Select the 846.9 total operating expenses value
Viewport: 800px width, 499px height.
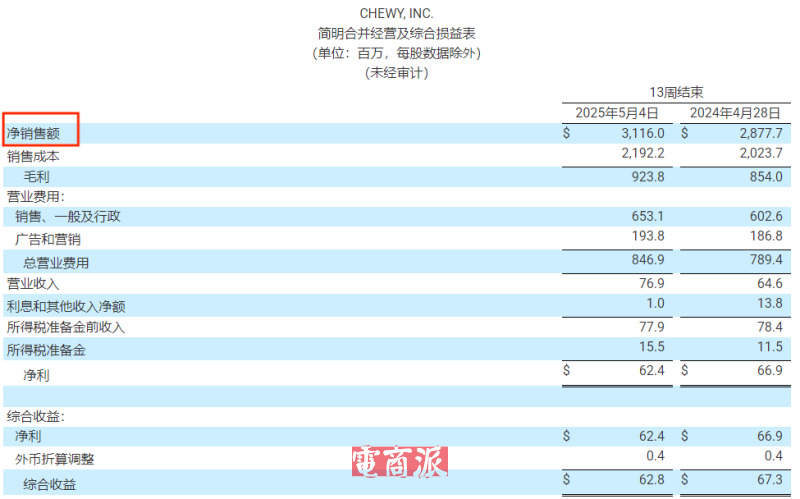point(647,261)
